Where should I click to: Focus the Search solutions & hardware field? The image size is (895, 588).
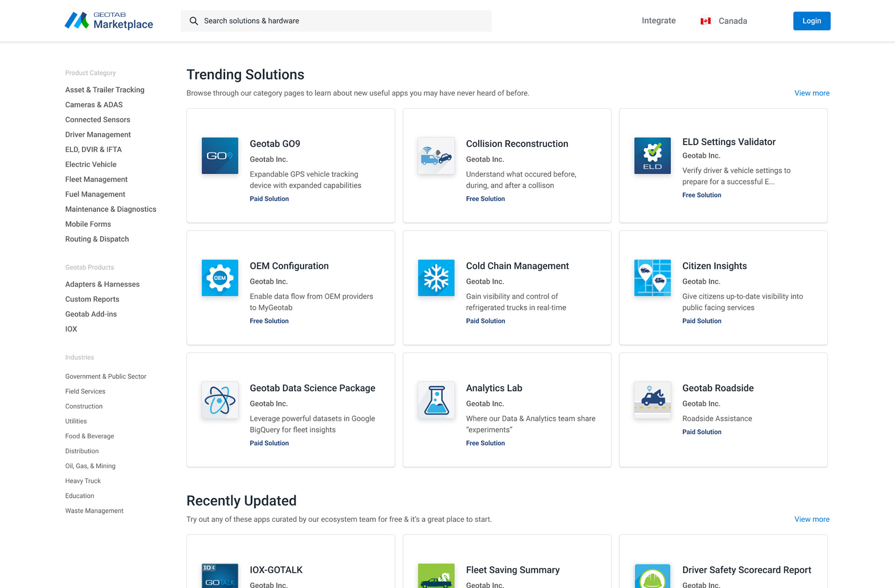(x=336, y=21)
